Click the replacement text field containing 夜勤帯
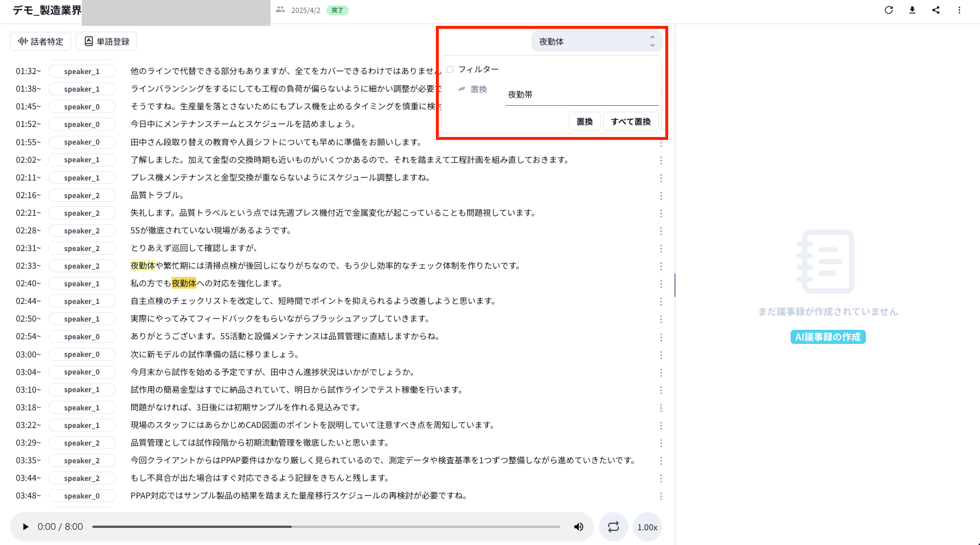Screen dimensions: 980x545 [x=581, y=95]
